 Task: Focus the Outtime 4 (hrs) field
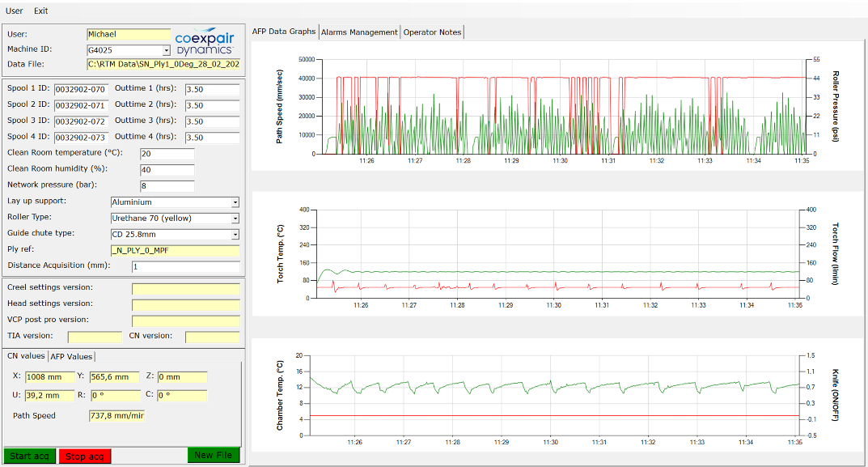[x=212, y=138]
